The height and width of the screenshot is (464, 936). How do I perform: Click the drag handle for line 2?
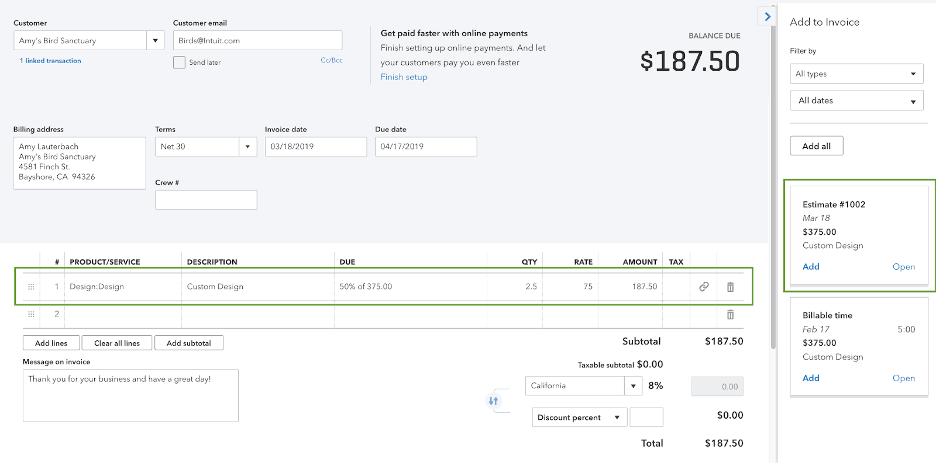[30, 314]
